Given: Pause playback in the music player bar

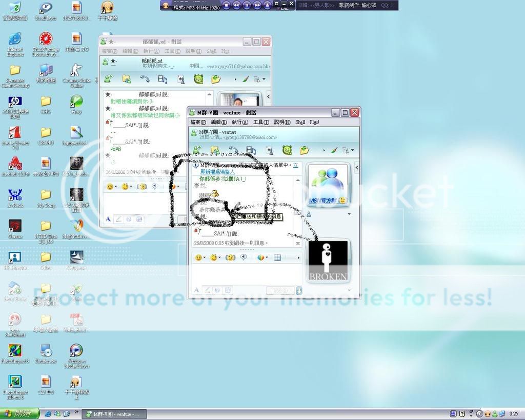Looking at the screenshot, I should coord(247,5).
